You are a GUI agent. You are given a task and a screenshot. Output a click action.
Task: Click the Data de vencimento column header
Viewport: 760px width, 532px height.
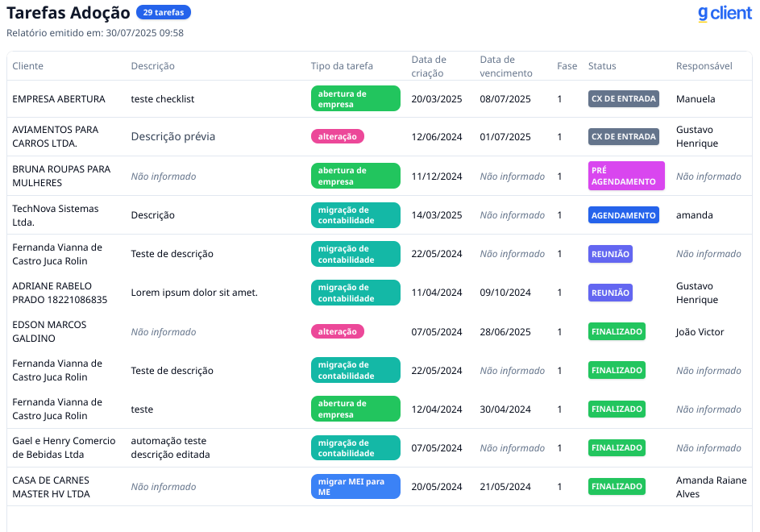pyautogui.click(x=506, y=66)
